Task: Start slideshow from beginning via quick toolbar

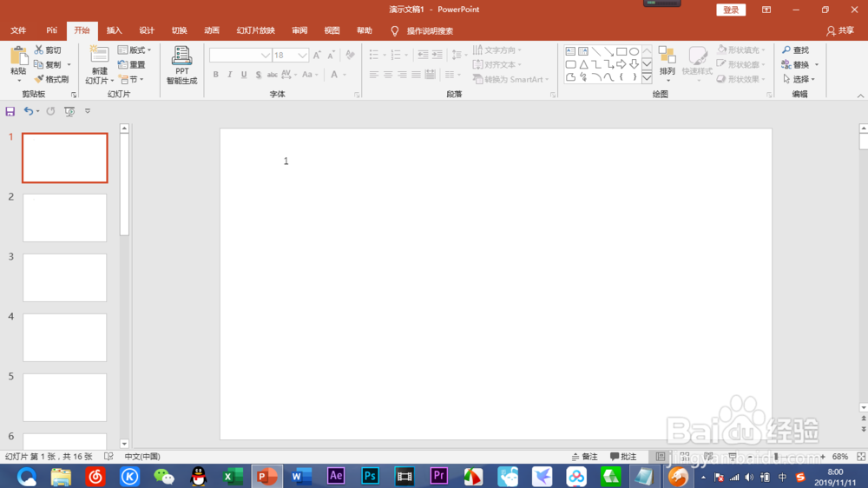Action: click(69, 111)
